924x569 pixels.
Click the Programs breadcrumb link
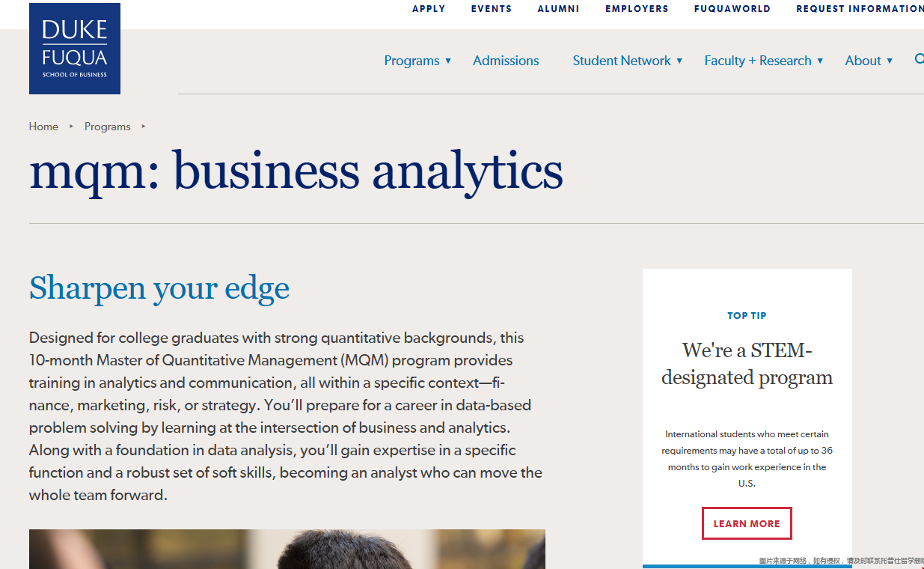pyautogui.click(x=107, y=127)
